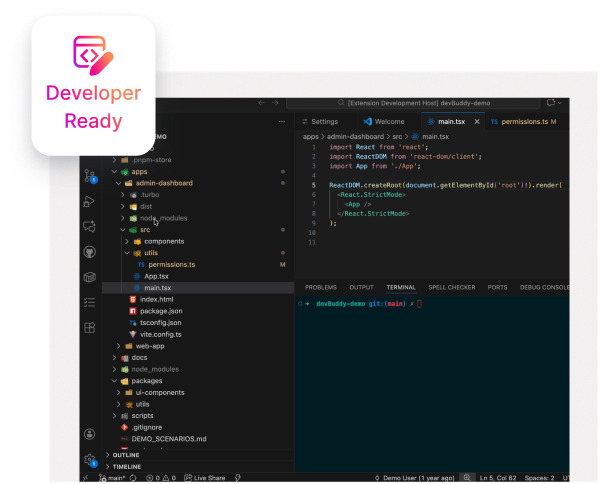
Task: Click the main* branch in status bar
Action: pyautogui.click(x=112, y=478)
